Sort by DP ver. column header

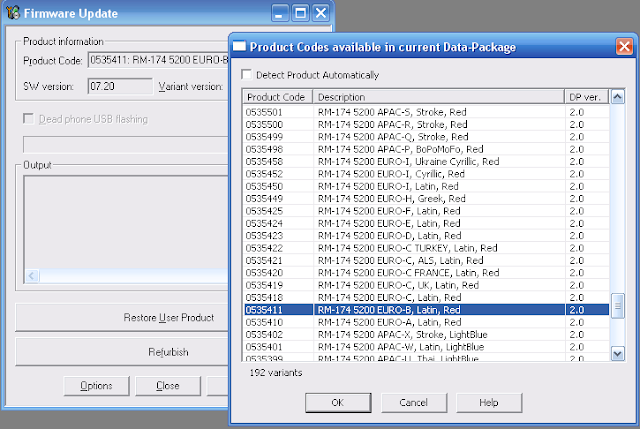pyautogui.click(x=587, y=97)
